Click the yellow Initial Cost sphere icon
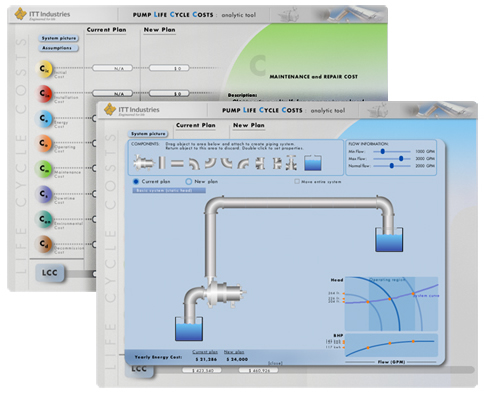This screenshot has height=394, width=484. point(44,69)
